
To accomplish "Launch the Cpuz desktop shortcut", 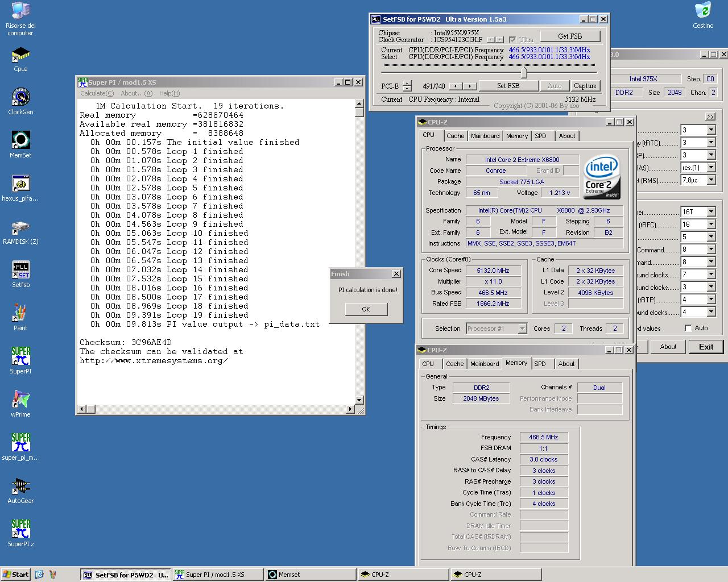I will 20,59.
